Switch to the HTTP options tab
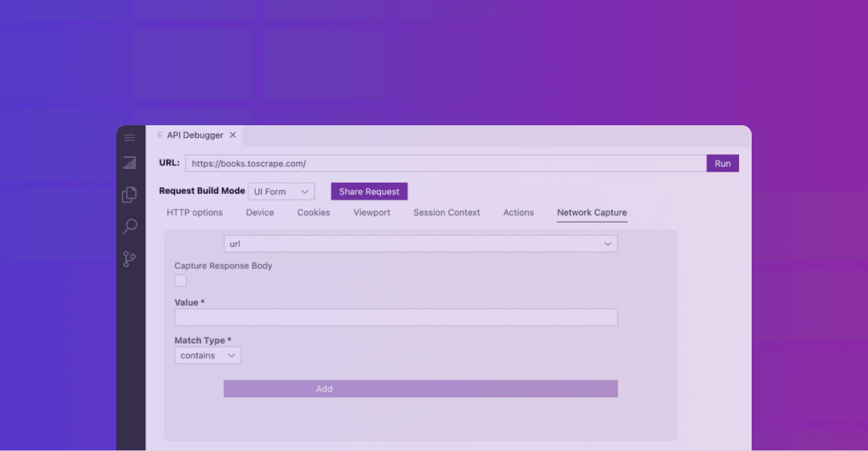 click(195, 213)
